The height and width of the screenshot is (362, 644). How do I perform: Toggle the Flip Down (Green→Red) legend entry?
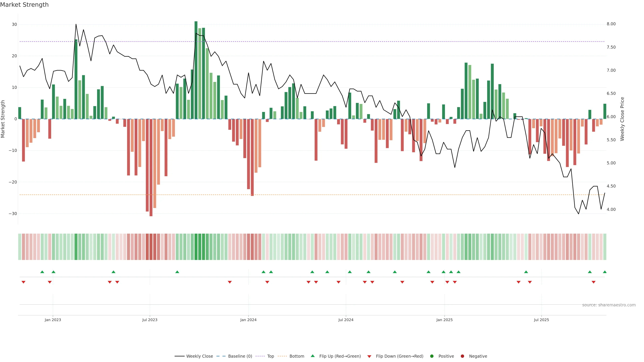tap(399, 356)
